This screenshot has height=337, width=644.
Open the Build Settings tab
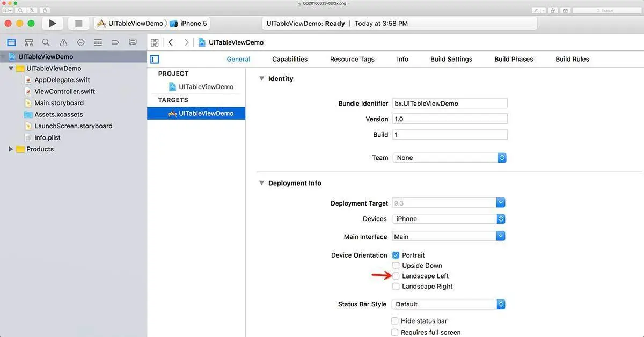[x=451, y=59]
